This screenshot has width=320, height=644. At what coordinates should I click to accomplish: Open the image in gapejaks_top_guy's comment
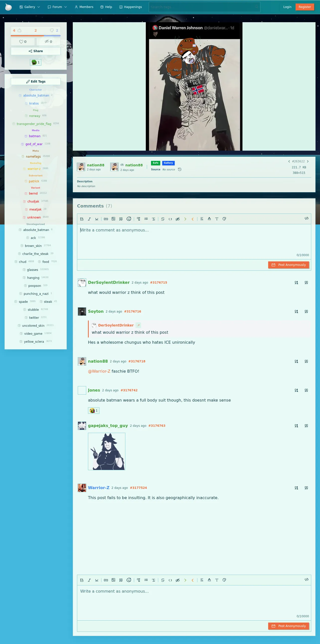[107, 451]
